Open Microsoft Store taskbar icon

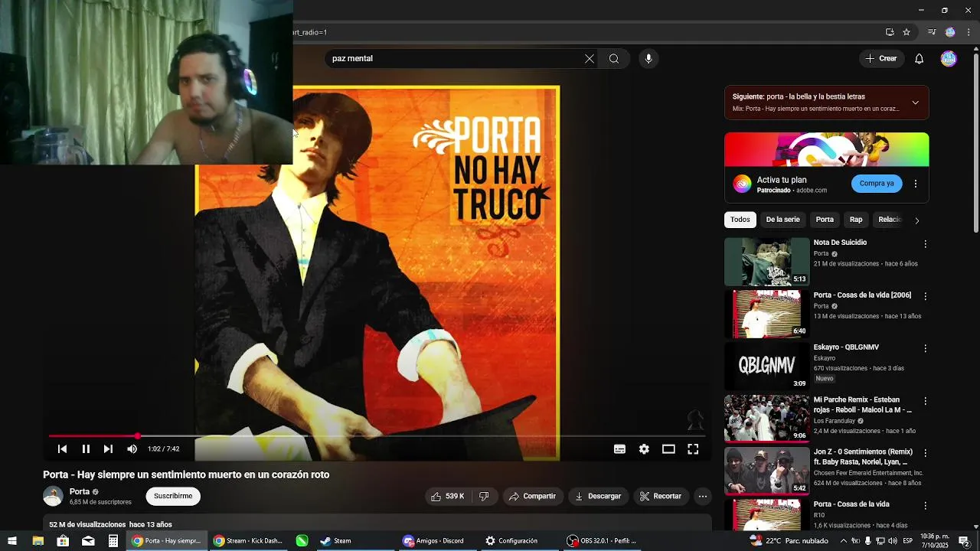63,540
